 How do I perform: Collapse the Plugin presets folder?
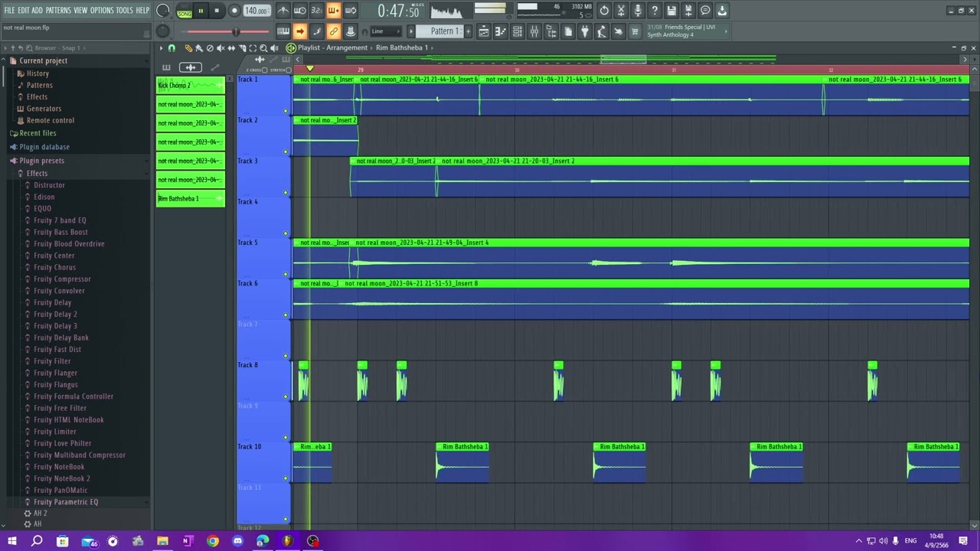[x=41, y=161]
